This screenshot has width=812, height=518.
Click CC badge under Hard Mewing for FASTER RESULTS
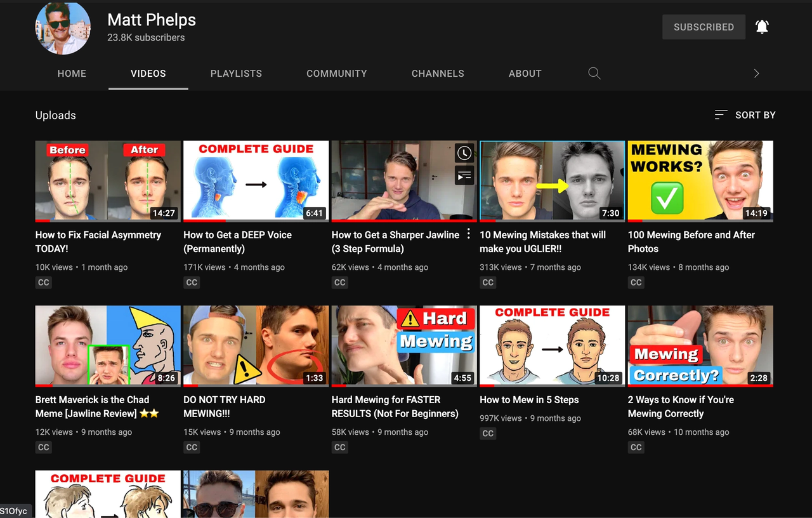point(340,447)
